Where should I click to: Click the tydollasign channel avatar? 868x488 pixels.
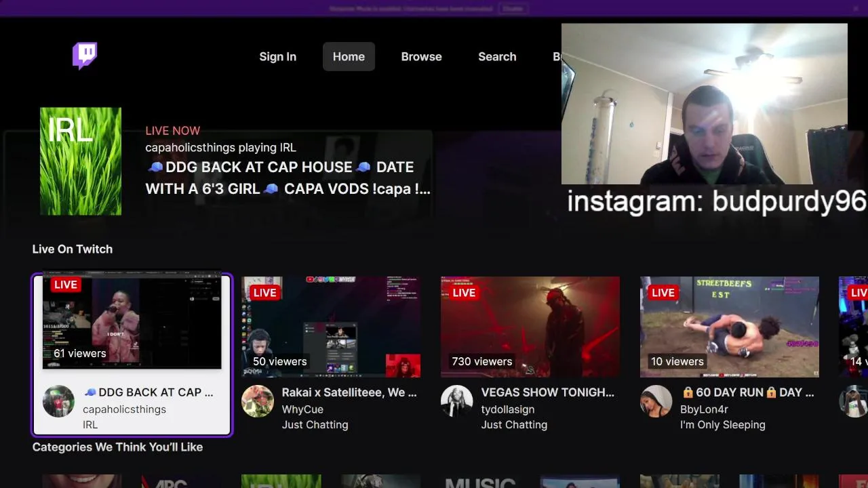[x=456, y=401]
